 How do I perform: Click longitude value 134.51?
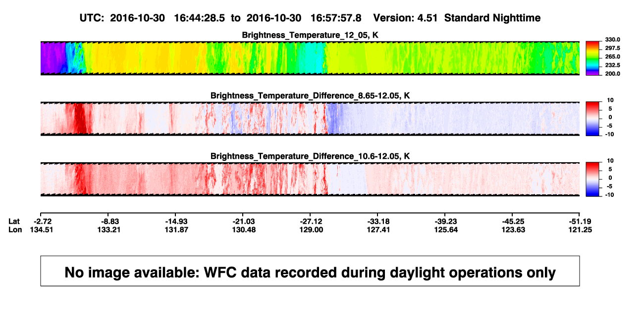[x=41, y=230]
